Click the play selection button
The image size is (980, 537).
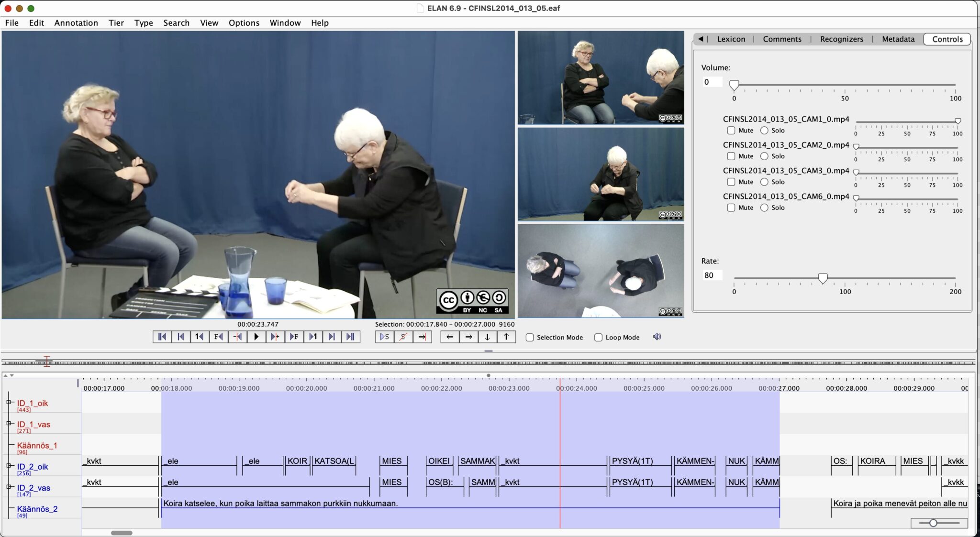point(385,337)
